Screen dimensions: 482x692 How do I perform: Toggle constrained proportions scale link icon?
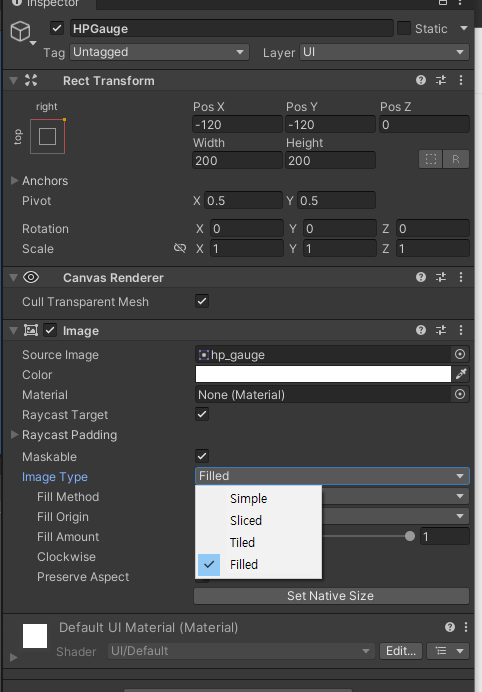pos(180,248)
